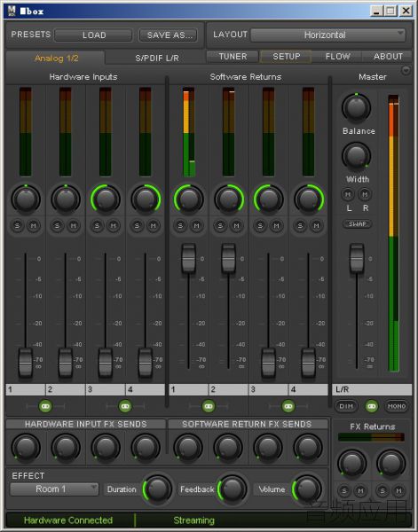Click the SWAP button in Master section
The image size is (418, 532).
(357, 224)
